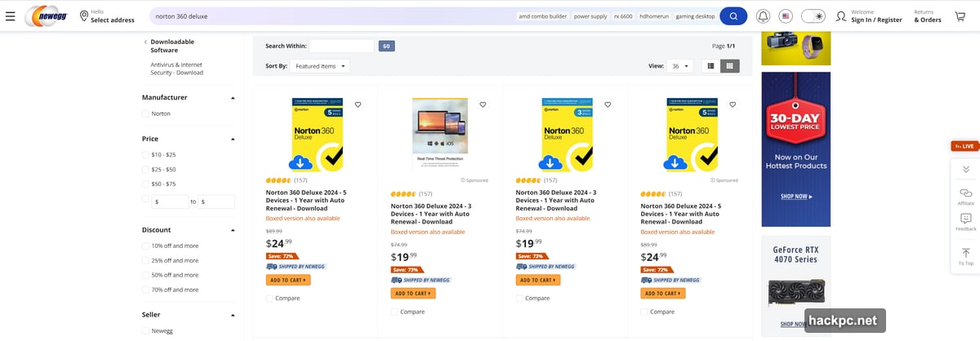Wishlist heart on unsponsored 3 Devices product
The width and height of the screenshot is (980, 341).
[608, 104]
